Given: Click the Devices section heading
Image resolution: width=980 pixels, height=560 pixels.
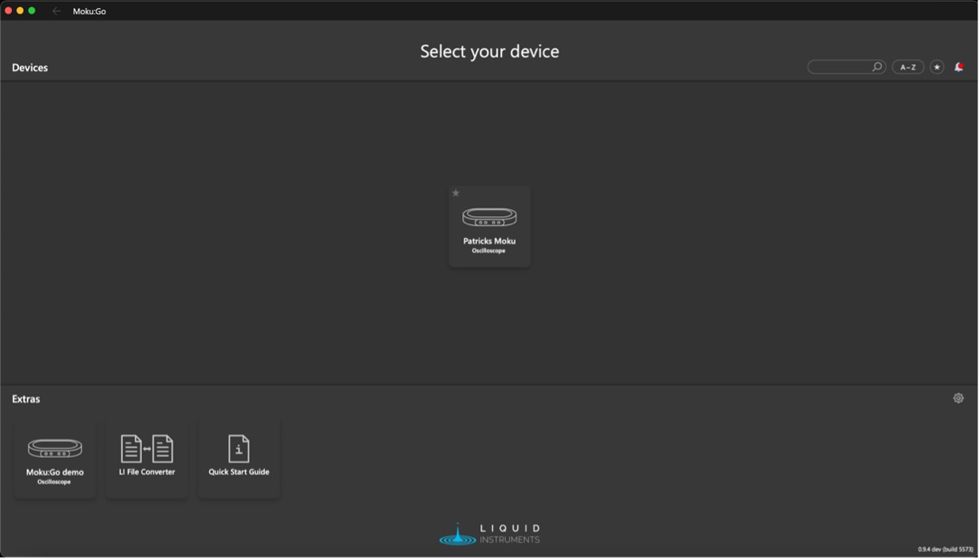Looking at the screenshot, I should [x=30, y=68].
